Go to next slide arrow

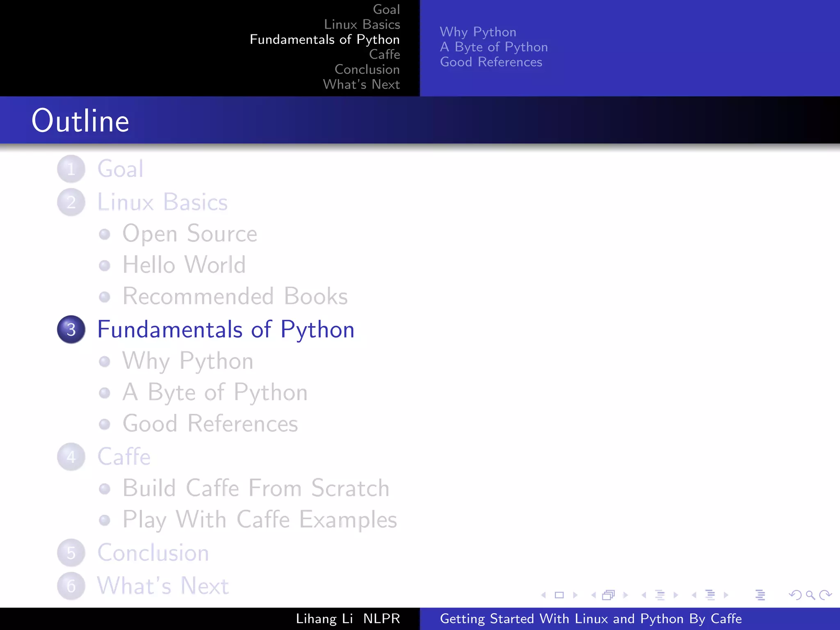pyautogui.click(x=575, y=595)
